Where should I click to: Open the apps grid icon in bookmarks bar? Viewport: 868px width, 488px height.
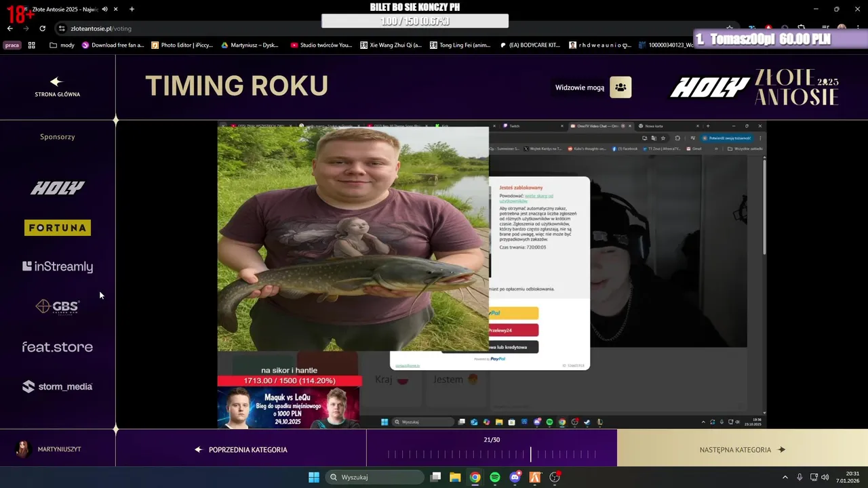tap(31, 45)
